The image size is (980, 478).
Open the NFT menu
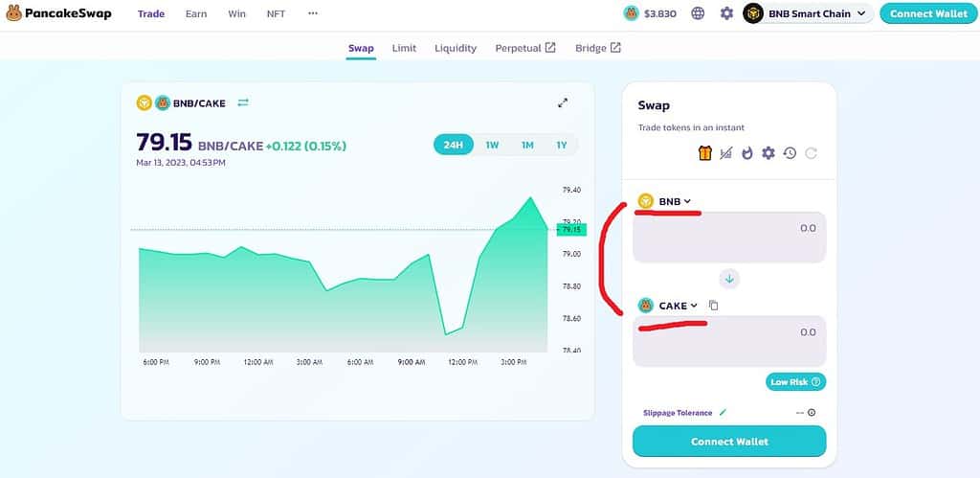pos(276,13)
